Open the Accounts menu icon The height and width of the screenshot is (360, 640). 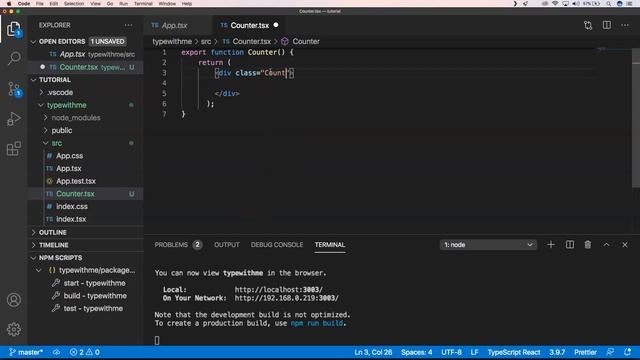13,300
